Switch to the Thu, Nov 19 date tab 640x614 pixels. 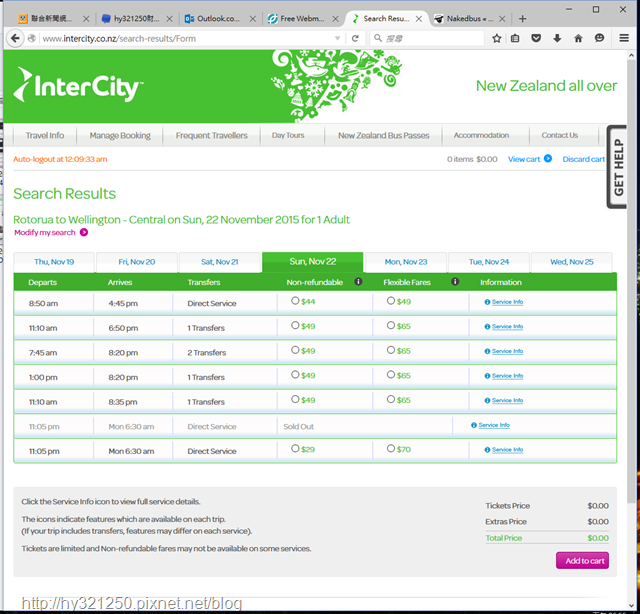click(54, 262)
